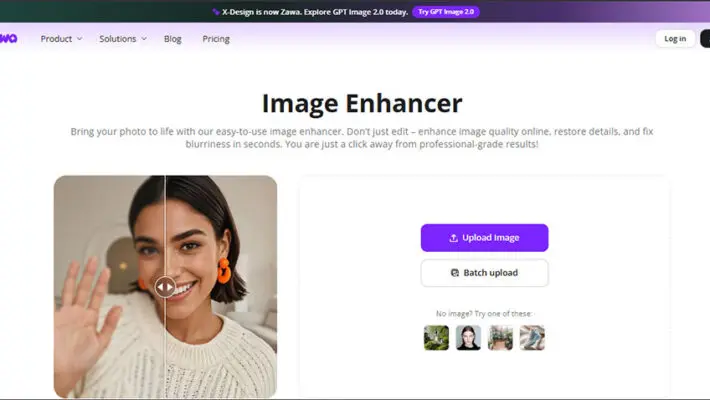Screen dimensions: 710x400
Task: Click the before-after slider handle arrows
Action: point(165,287)
